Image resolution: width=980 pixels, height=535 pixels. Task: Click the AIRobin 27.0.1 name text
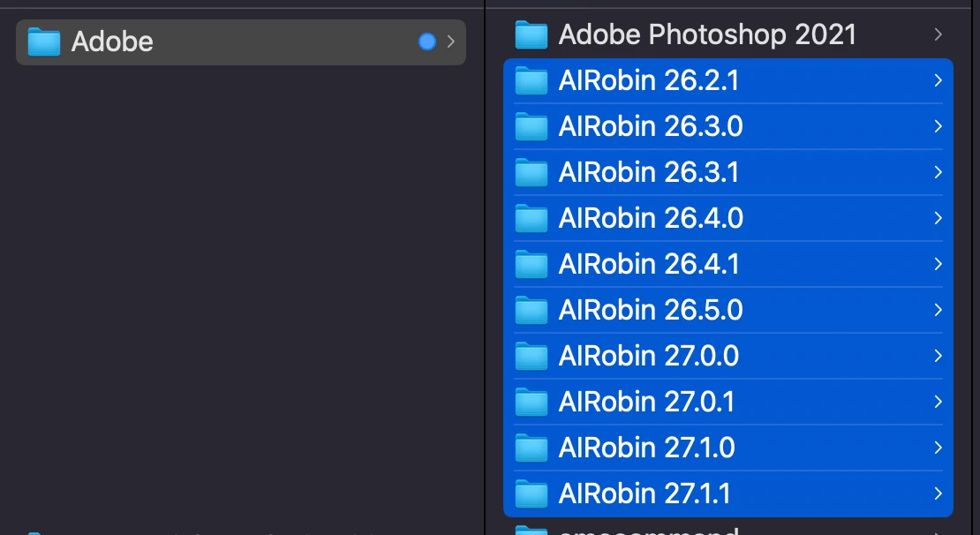647,402
